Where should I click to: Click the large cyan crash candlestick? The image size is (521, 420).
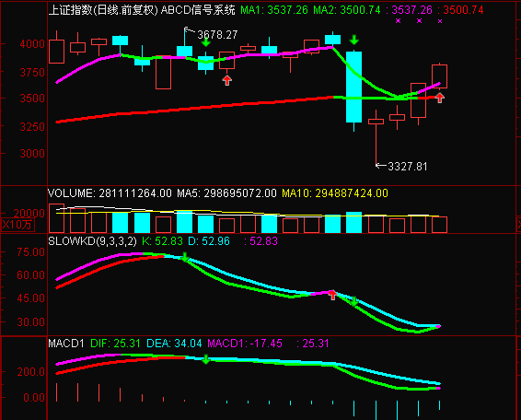(353, 87)
